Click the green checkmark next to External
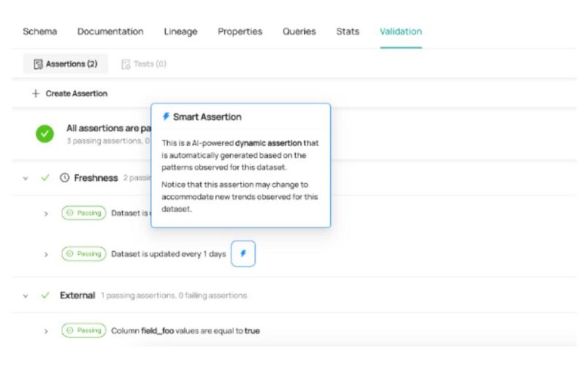This screenshot has height=366, width=588. 45,295
